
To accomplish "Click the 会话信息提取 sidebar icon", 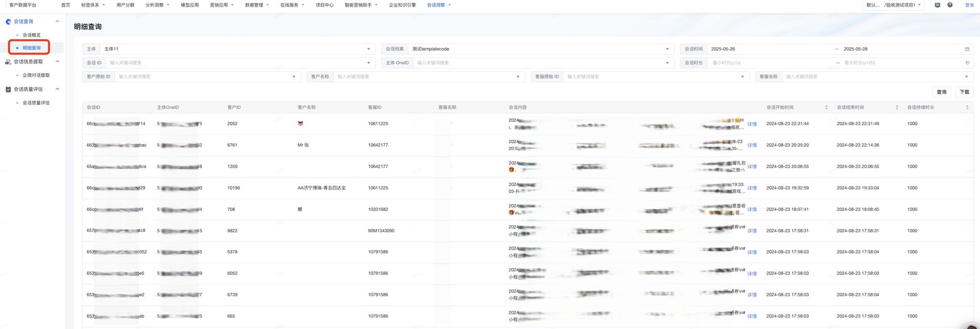I will click(x=8, y=62).
